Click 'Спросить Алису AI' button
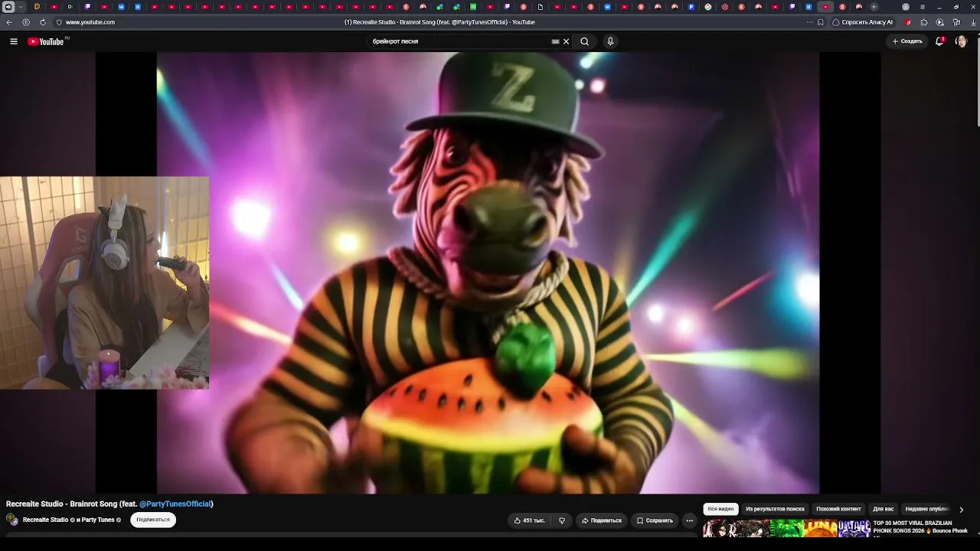980x551 pixels. (x=862, y=22)
